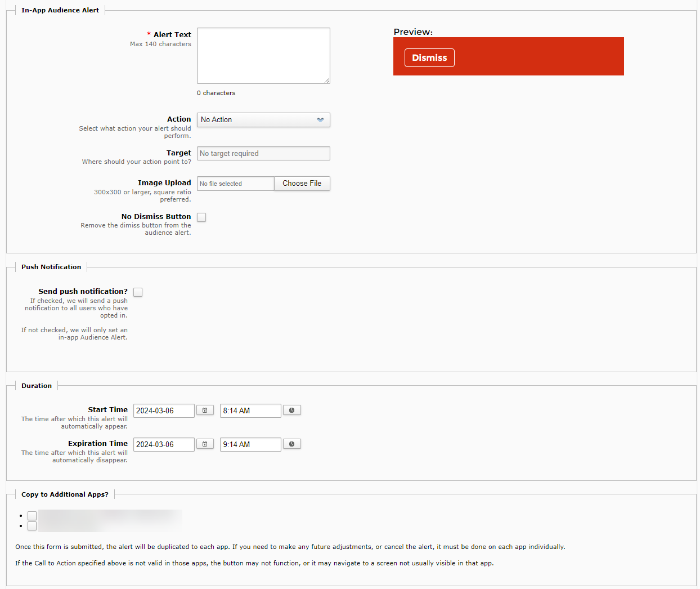The height and width of the screenshot is (589, 700).
Task: Click the Choose File button
Action: (x=302, y=184)
